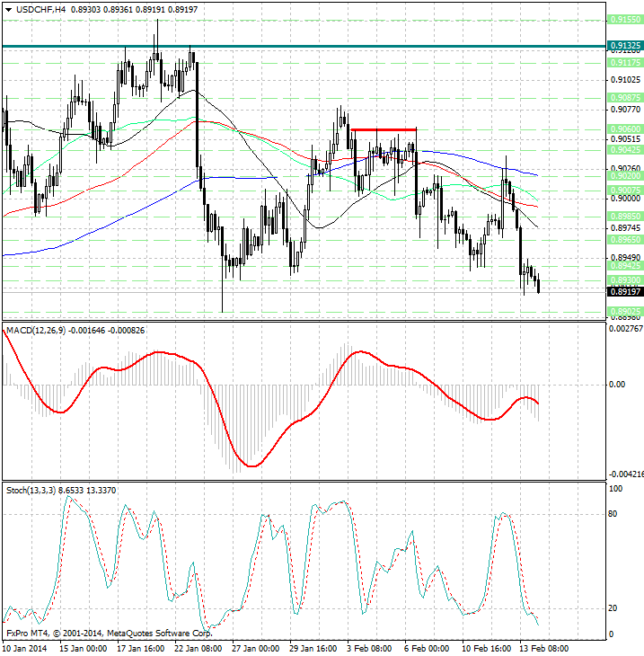Screen dimensions: 644x656
Task: Click the 0.91025 price axis value
Action: point(625,79)
